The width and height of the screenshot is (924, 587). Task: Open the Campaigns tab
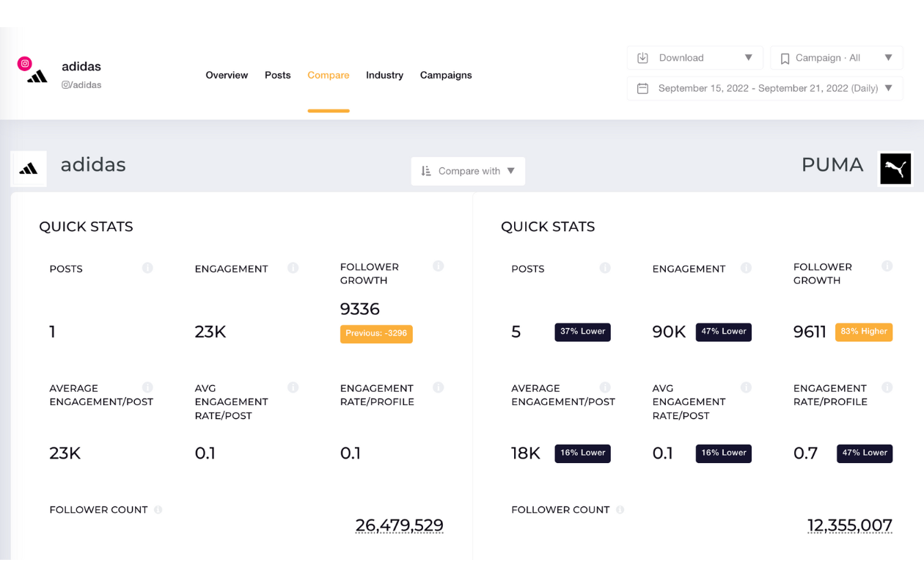point(446,75)
